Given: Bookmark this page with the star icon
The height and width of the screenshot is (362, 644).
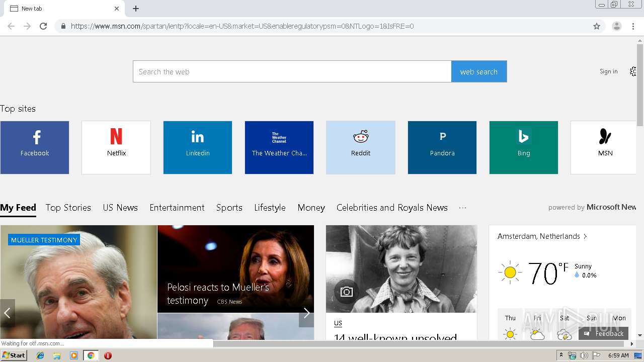Looking at the screenshot, I should [x=597, y=26].
